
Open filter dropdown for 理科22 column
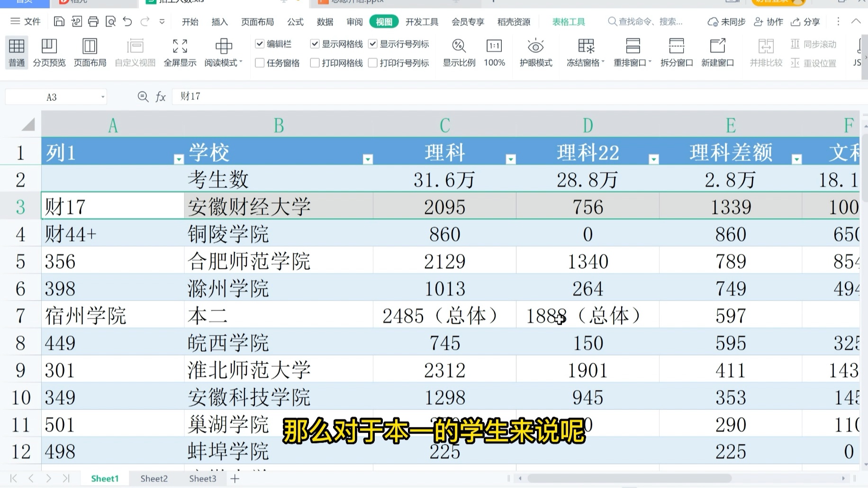[x=654, y=160]
